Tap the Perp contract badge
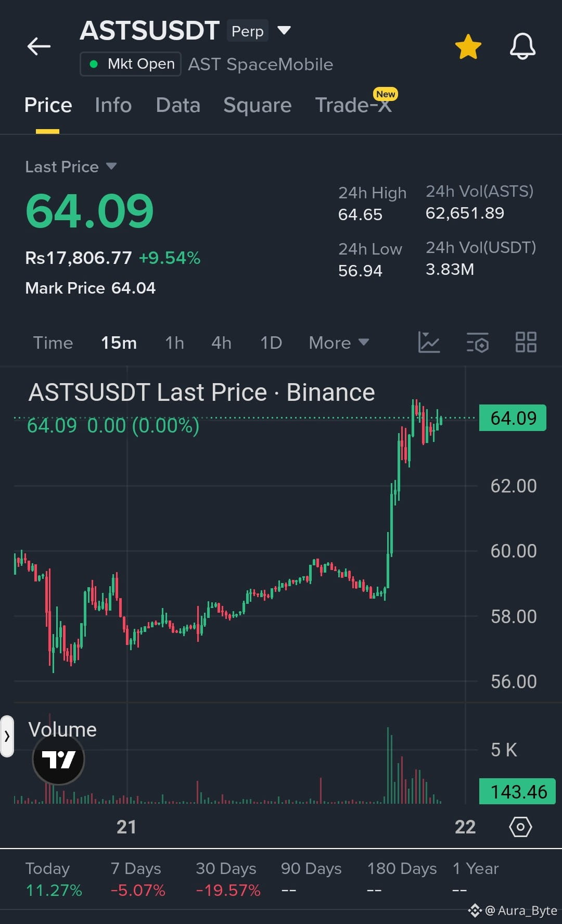The width and height of the screenshot is (562, 924). [x=248, y=31]
